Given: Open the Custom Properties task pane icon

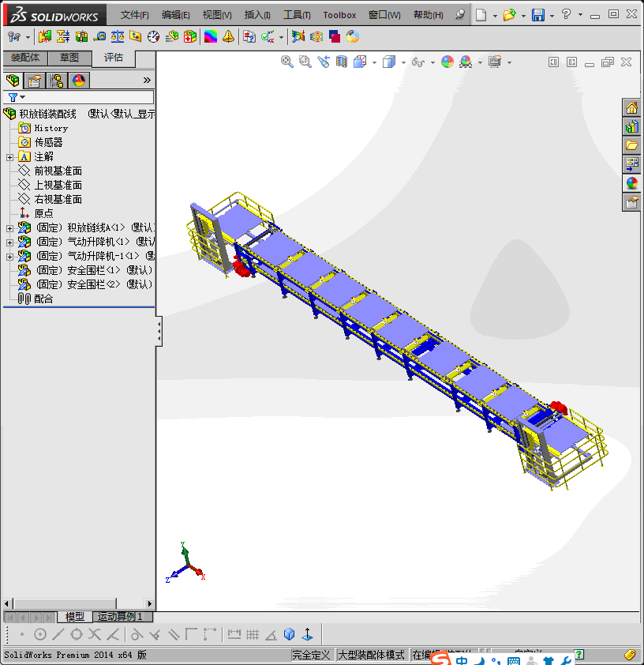Looking at the screenshot, I should tap(631, 202).
